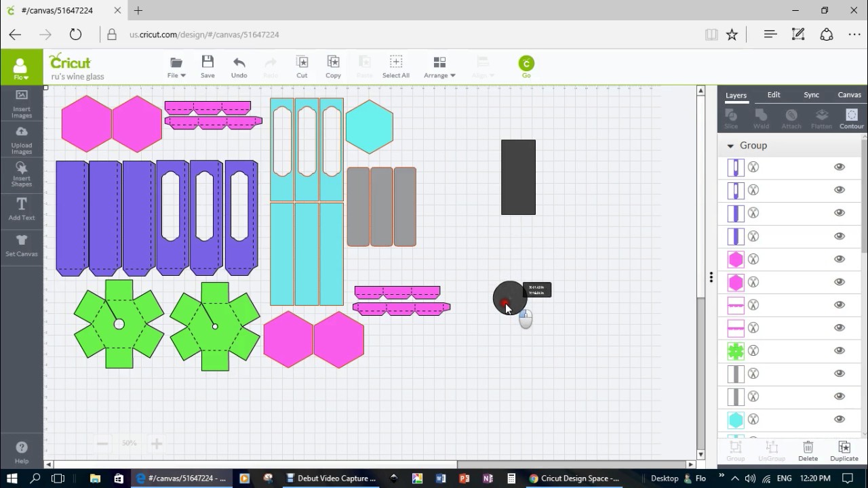Copy the selected object

tap(333, 67)
